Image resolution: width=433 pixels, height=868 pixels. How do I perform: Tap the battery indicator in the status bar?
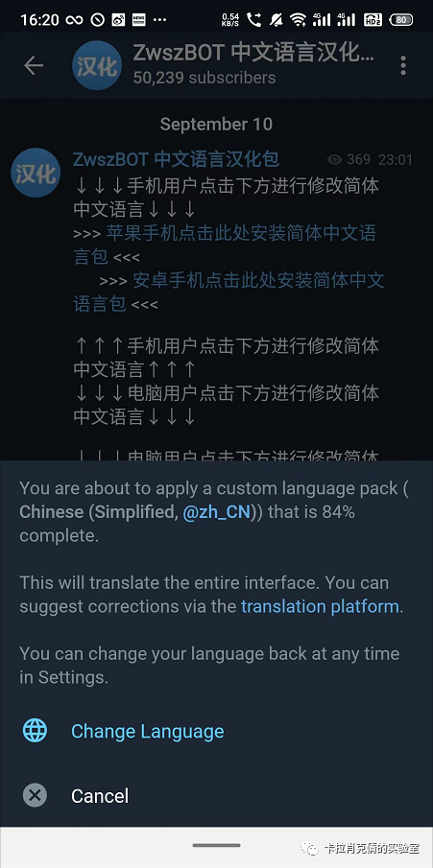click(401, 20)
